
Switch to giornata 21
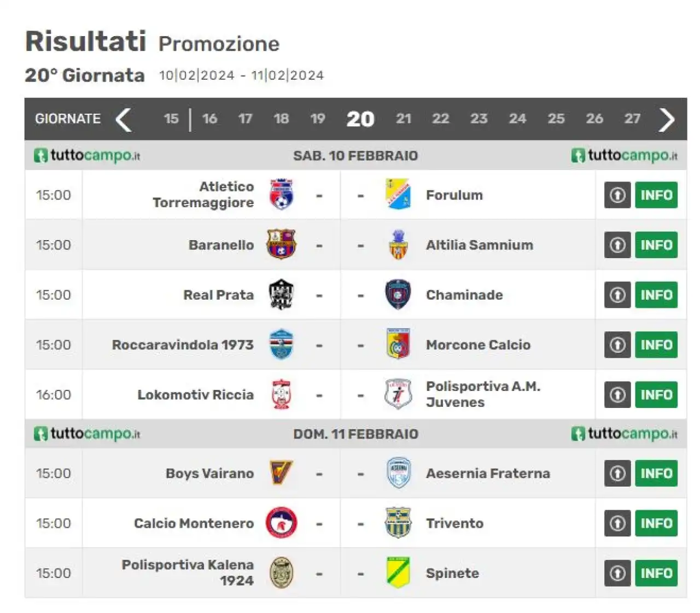click(x=404, y=119)
